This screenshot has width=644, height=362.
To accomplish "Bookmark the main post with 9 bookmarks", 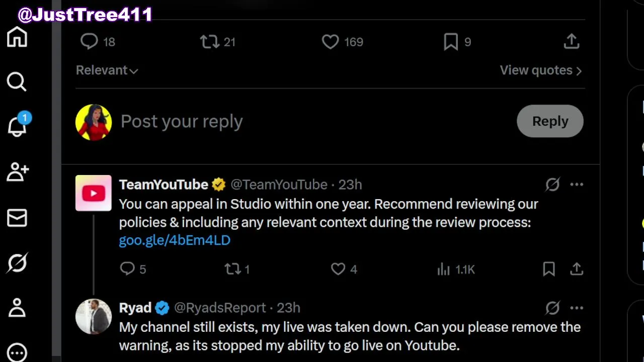I will 451,42.
